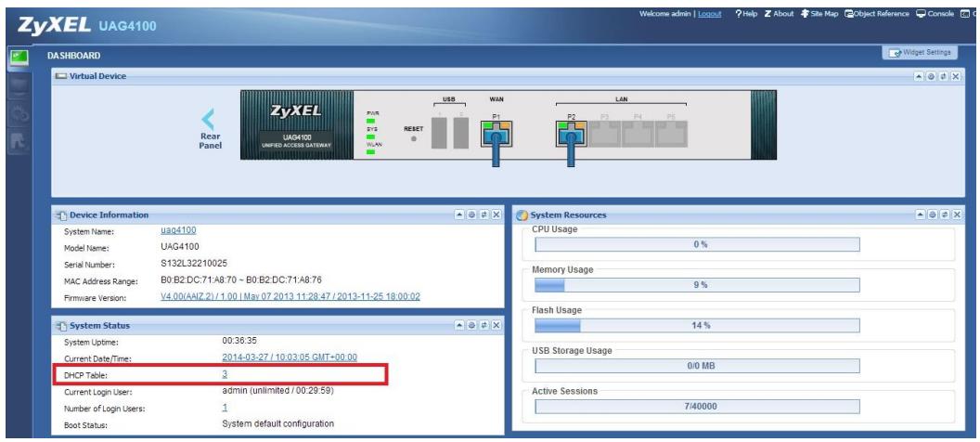Viewport: 980px width, 442px height.
Task: Open the Site Map item
Action: click(x=819, y=14)
